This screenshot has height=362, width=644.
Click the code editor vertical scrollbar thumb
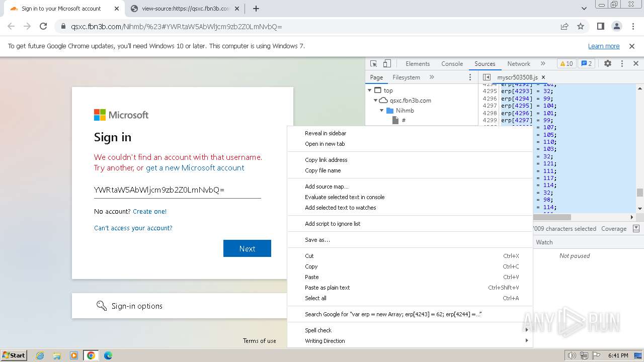(x=640, y=193)
